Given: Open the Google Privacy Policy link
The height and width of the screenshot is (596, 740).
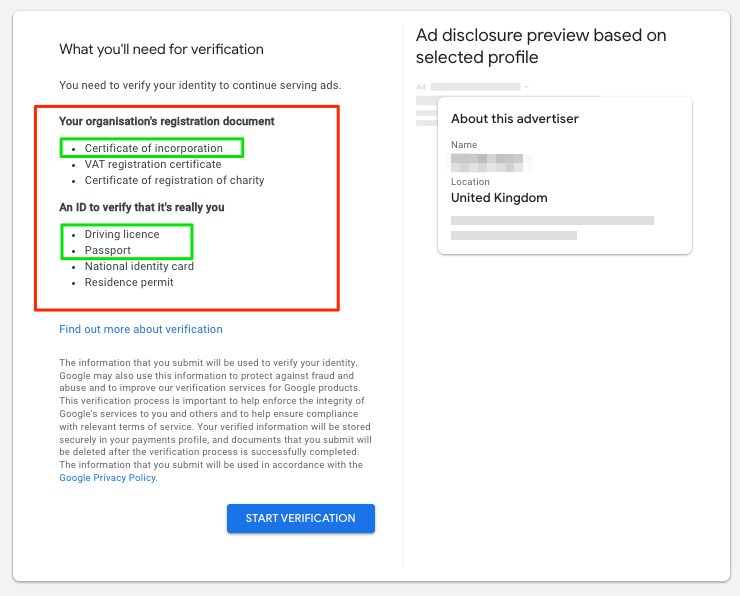Looking at the screenshot, I should pos(107,478).
